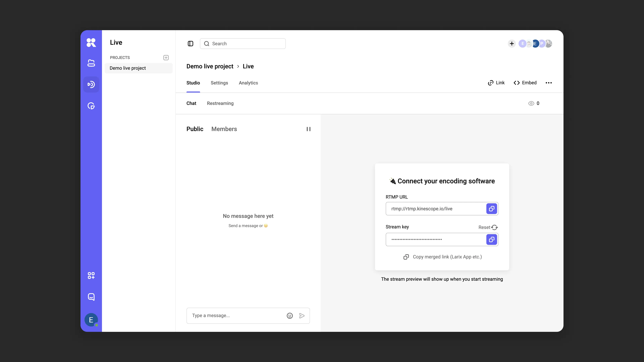Image resolution: width=644 pixels, height=362 pixels.
Task: Show the Members chat
Action: point(224,129)
